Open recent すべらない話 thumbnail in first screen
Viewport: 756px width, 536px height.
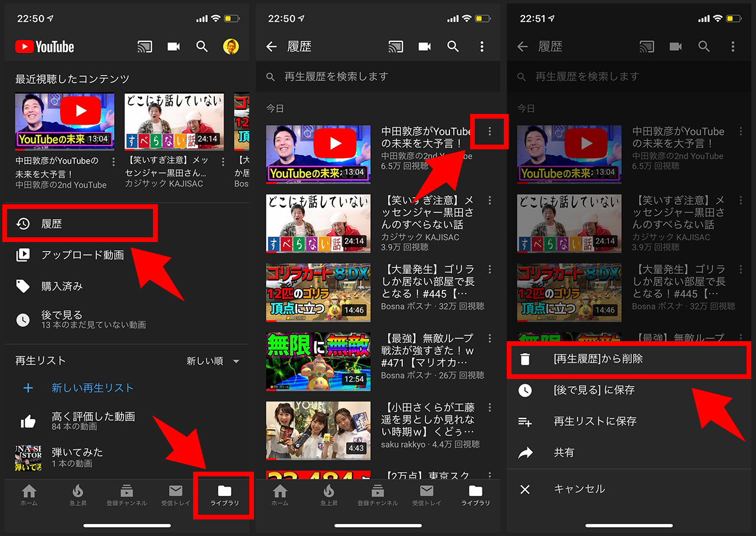click(x=174, y=120)
